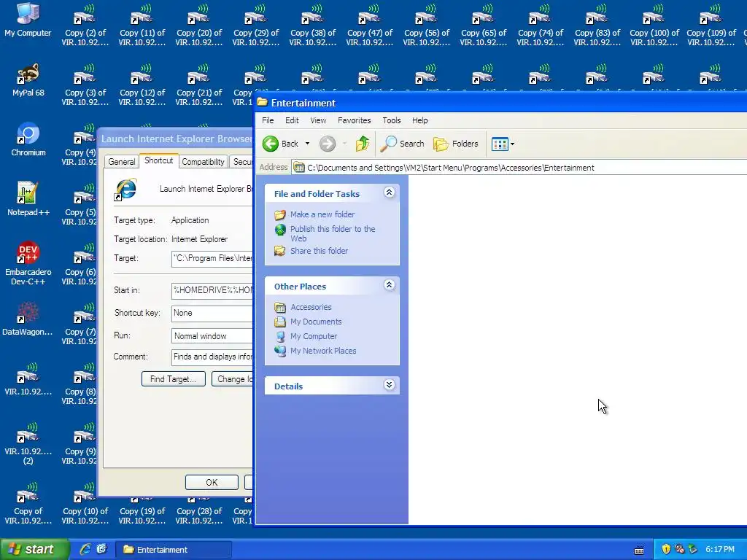
Task: Select VIR.10.92 (2) desktop icon
Action: (28, 444)
